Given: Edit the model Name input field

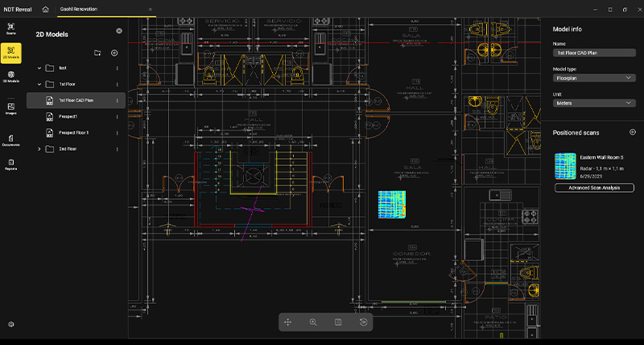Looking at the screenshot, I should [x=594, y=52].
